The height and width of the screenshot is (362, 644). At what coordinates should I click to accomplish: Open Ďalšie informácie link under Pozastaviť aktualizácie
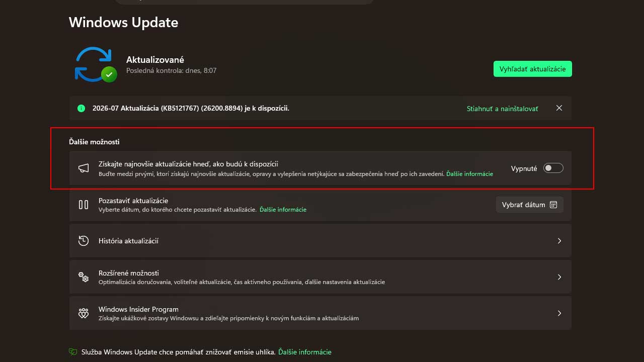tap(283, 210)
